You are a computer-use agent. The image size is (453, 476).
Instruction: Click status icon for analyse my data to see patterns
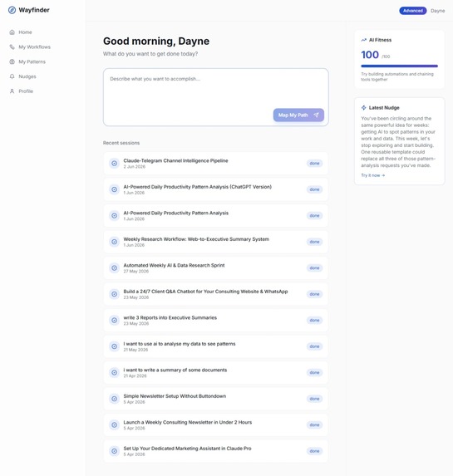(x=114, y=346)
